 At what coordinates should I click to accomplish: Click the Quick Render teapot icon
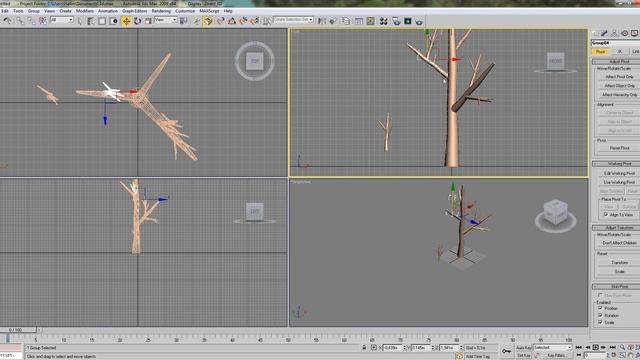419,21
